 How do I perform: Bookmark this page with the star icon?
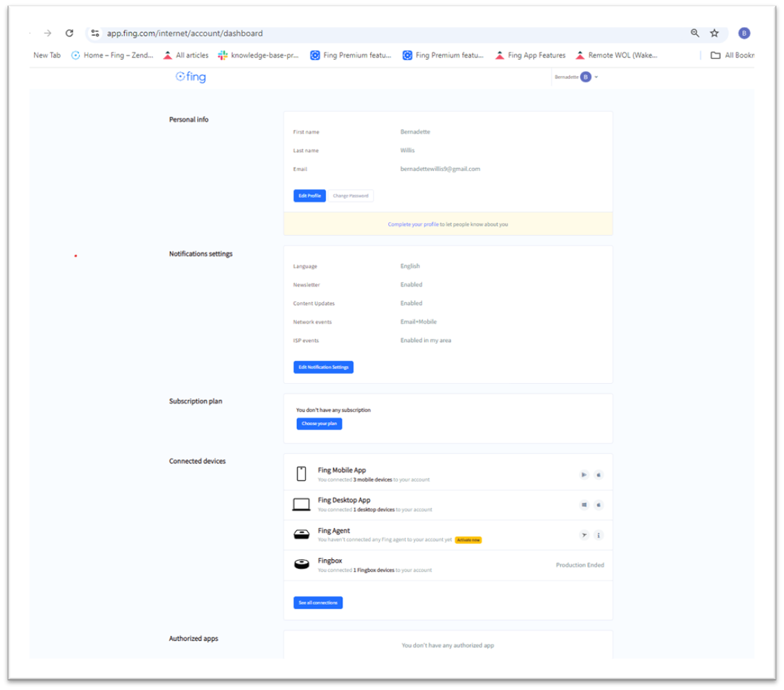point(715,33)
